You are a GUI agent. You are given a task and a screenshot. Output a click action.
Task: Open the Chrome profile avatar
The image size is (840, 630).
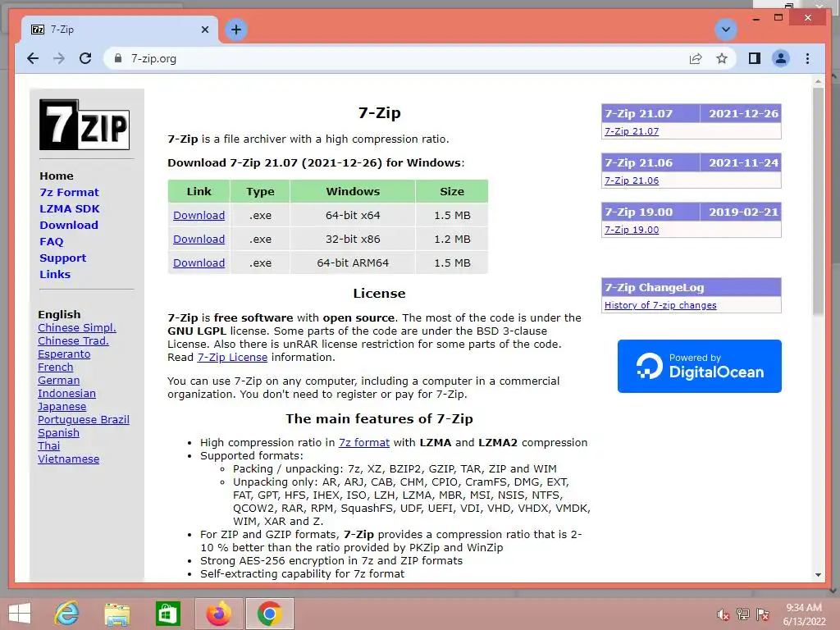point(781,58)
